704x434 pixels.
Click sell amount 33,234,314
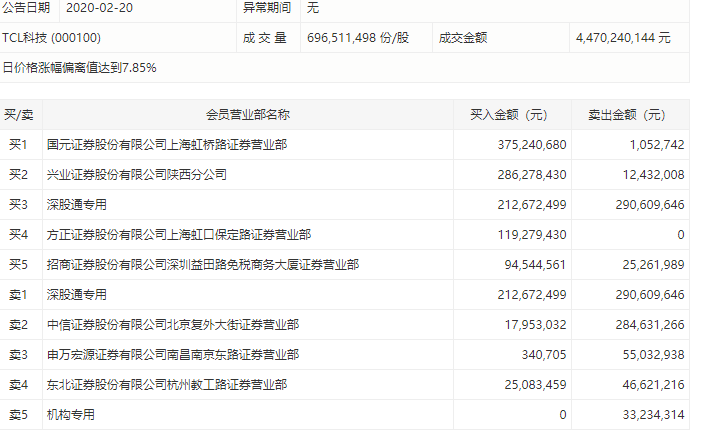point(653,415)
